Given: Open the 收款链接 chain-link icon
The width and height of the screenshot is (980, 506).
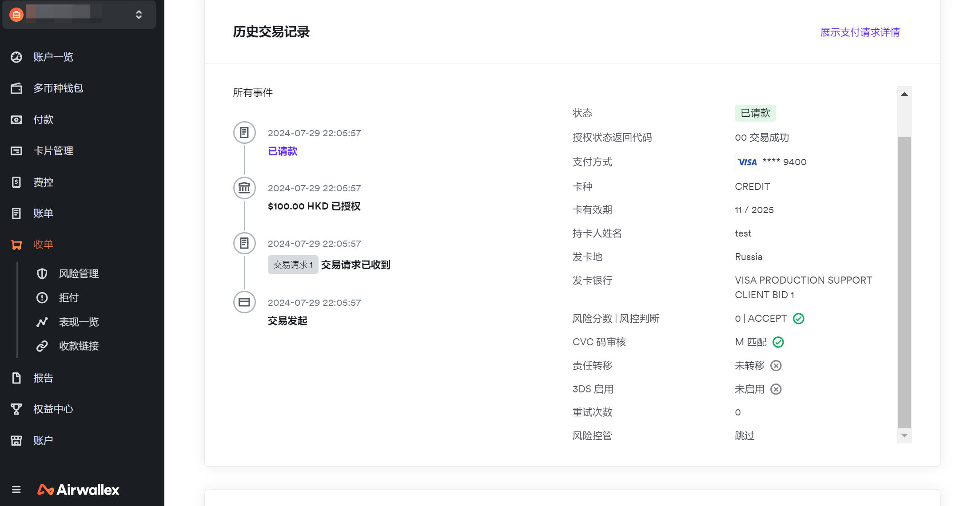Looking at the screenshot, I should [42, 346].
